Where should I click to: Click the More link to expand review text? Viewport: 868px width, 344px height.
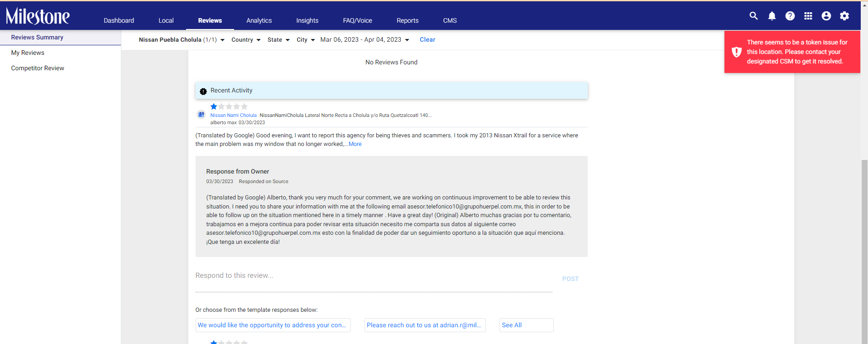coord(355,144)
